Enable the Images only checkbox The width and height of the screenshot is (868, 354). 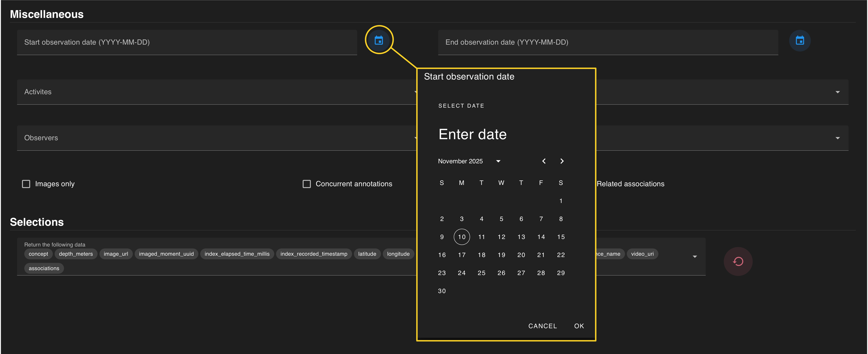(x=26, y=184)
